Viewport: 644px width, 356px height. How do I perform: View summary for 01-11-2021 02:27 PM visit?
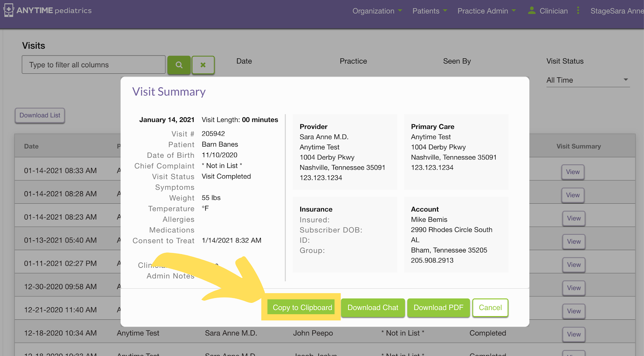[x=574, y=265]
